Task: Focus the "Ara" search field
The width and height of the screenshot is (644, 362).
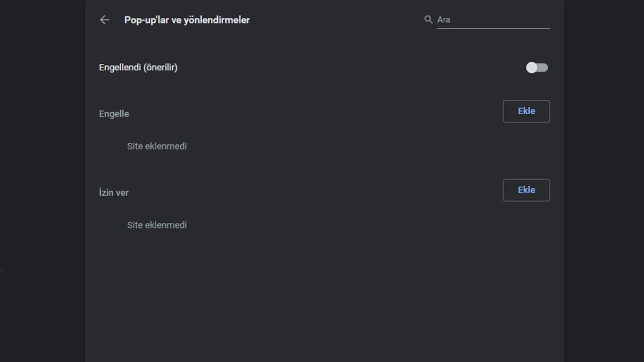Action: pos(493,20)
